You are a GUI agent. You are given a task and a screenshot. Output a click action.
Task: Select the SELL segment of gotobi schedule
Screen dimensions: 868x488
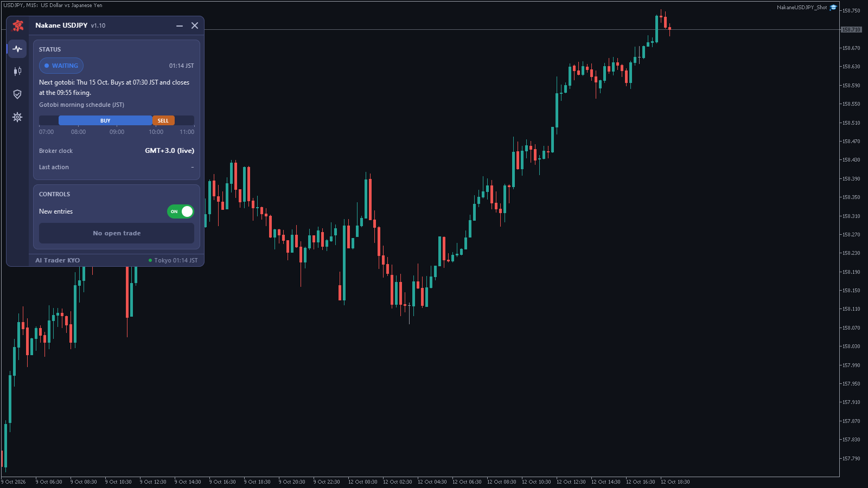coord(163,120)
